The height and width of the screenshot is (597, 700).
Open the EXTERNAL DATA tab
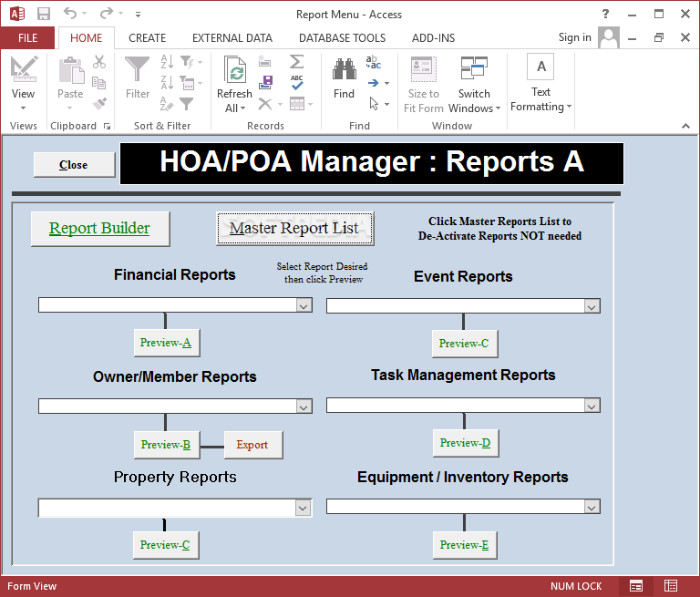pos(232,38)
